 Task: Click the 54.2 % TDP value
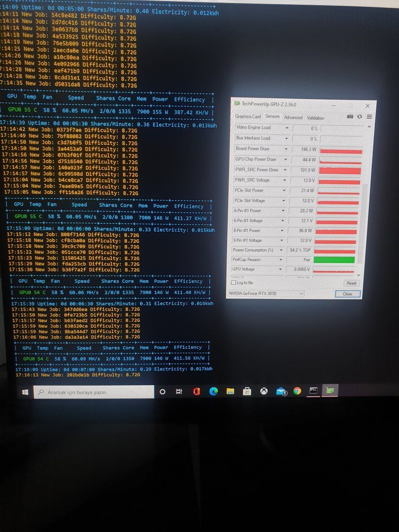pyautogui.click(x=299, y=250)
